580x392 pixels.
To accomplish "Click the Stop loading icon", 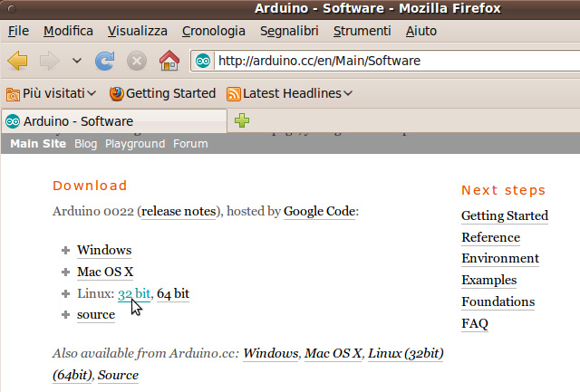I will [x=136, y=61].
